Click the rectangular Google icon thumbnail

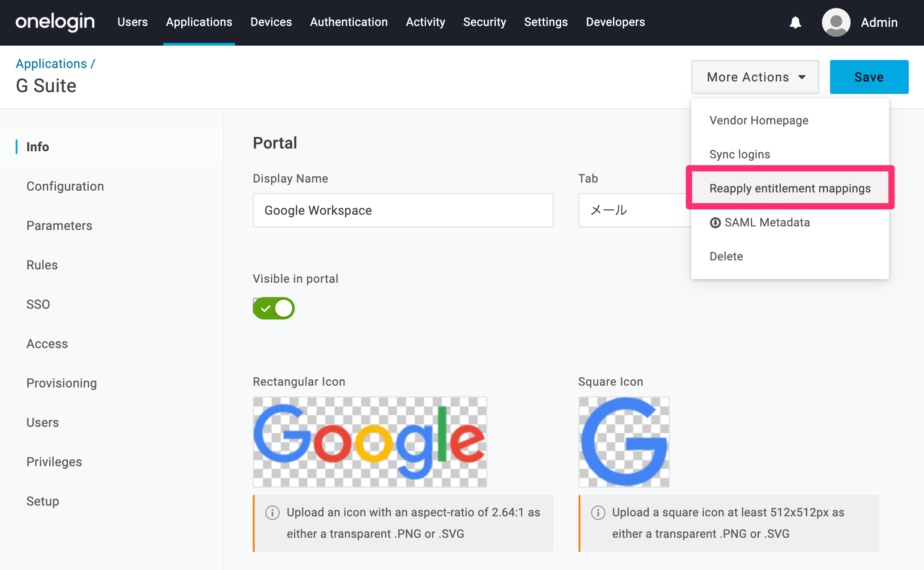coord(370,442)
